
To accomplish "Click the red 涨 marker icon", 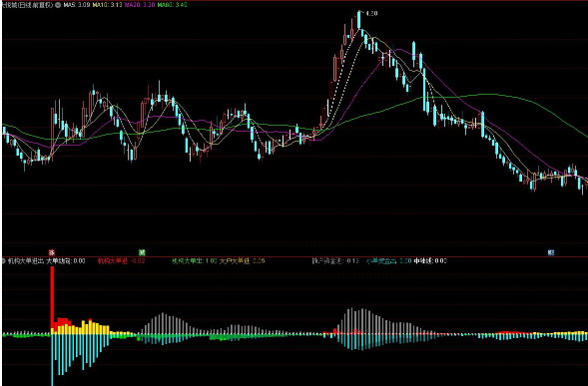I will (x=52, y=252).
